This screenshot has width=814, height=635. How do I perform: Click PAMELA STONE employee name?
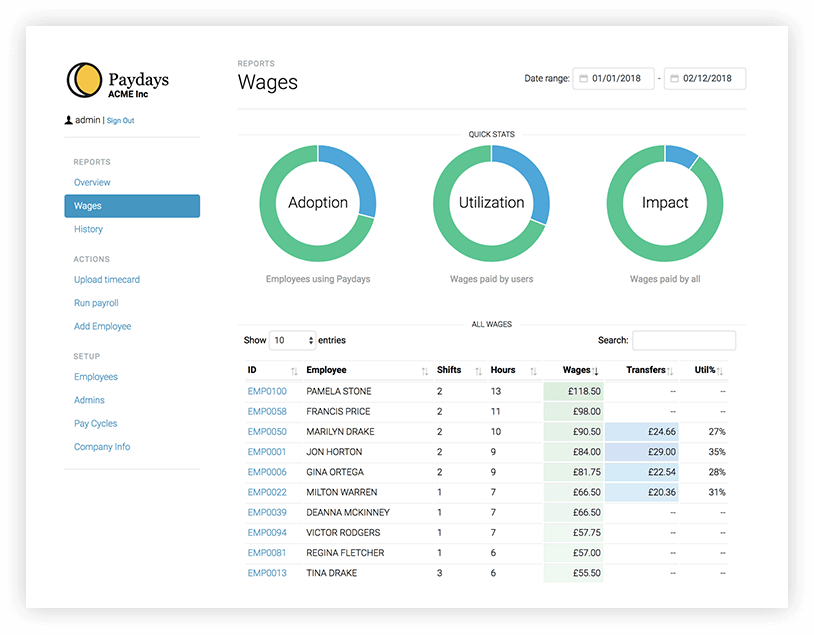click(338, 391)
